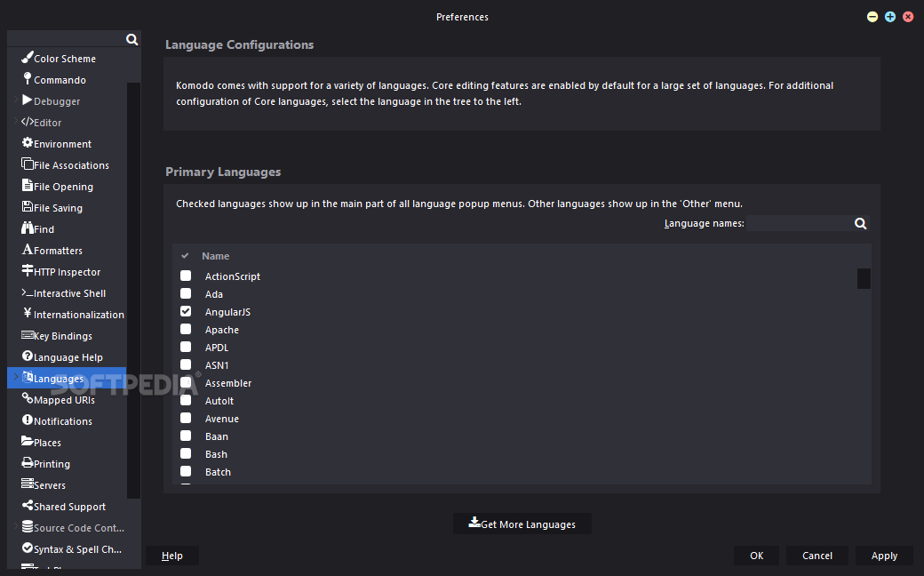Image resolution: width=924 pixels, height=576 pixels.
Task: Check the Batch language checkbox
Action: click(186, 471)
